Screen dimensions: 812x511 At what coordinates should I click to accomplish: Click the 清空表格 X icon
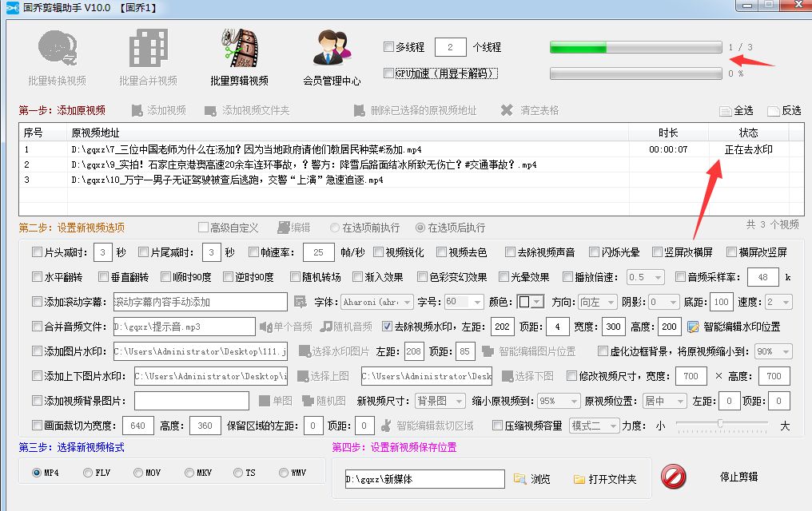(x=507, y=110)
